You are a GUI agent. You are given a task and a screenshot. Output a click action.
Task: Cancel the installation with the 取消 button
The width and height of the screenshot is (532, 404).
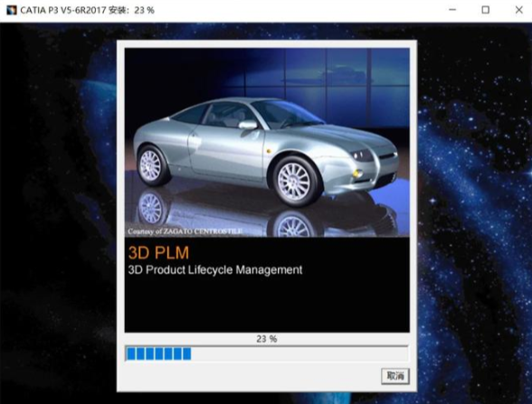[395, 376]
